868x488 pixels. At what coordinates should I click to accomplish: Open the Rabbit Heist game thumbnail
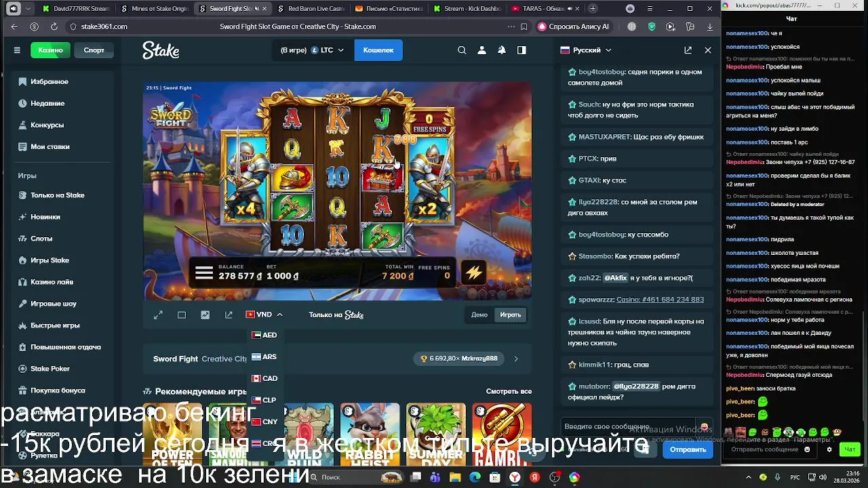[x=370, y=434]
